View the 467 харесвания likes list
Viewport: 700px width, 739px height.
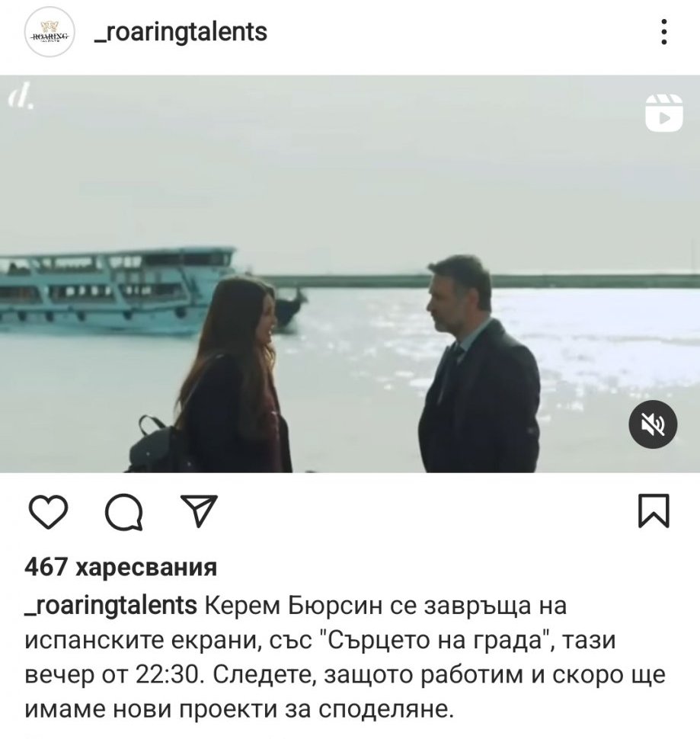[121, 567]
